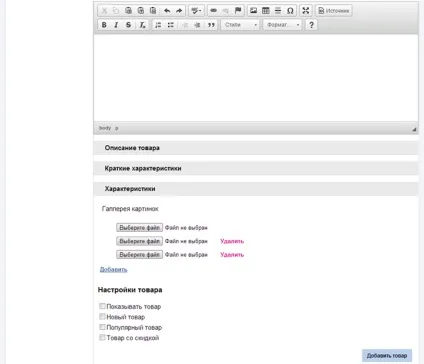Toggle bold formatting
The height and width of the screenshot is (364, 424).
pos(104,25)
